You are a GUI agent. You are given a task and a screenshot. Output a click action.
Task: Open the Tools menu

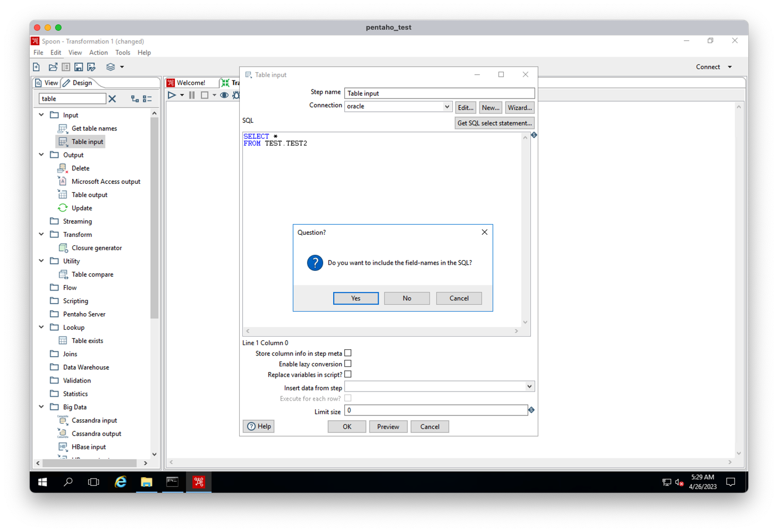[x=123, y=52]
